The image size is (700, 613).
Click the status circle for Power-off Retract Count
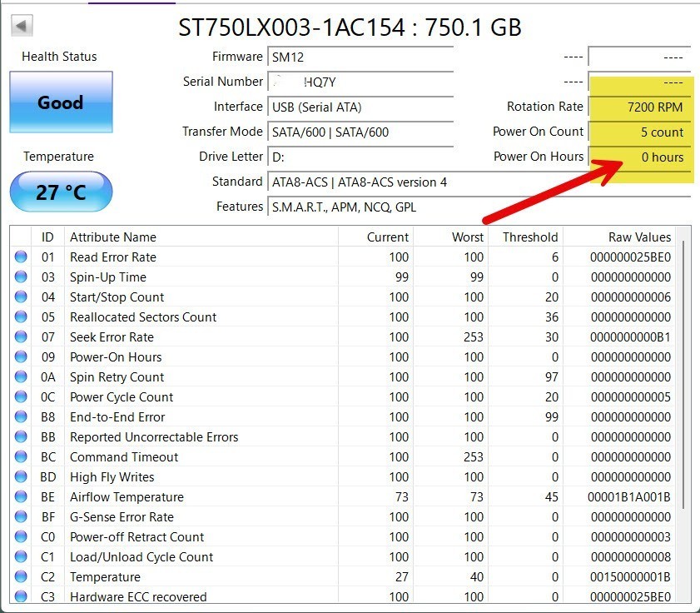(x=21, y=536)
